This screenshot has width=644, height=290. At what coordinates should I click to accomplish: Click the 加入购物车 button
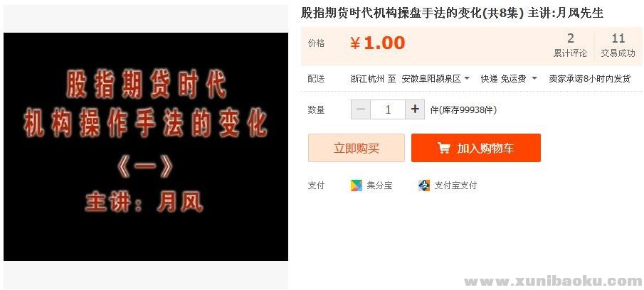475,148
